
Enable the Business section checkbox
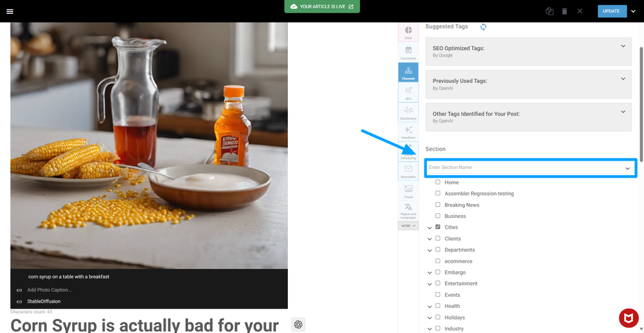(438, 216)
